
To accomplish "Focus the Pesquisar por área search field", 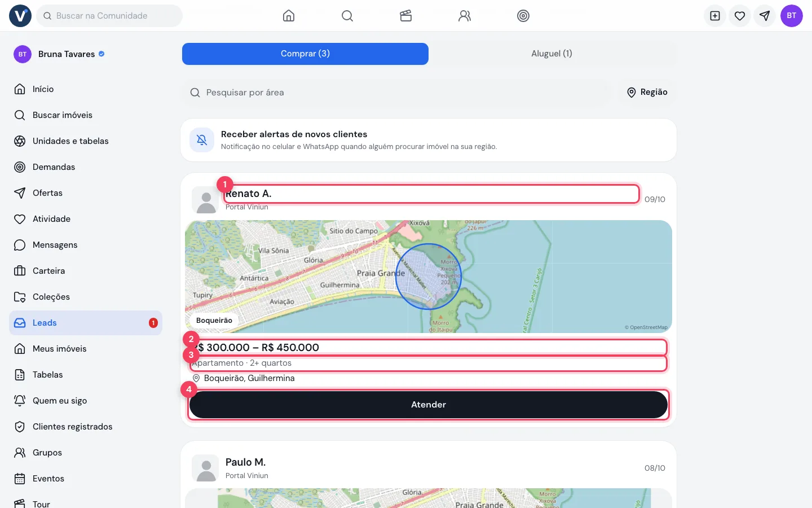I will (x=397, y=92).
